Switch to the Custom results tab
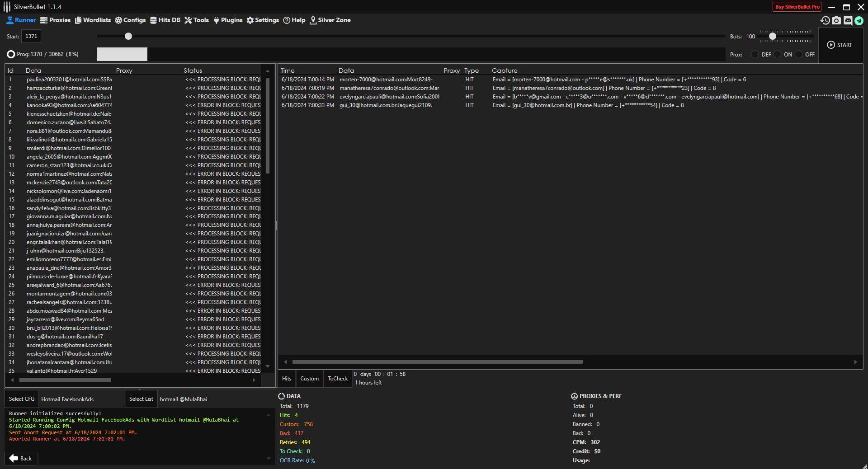The width and height of the screenshot is (868, 469). [x=309, y=379]
